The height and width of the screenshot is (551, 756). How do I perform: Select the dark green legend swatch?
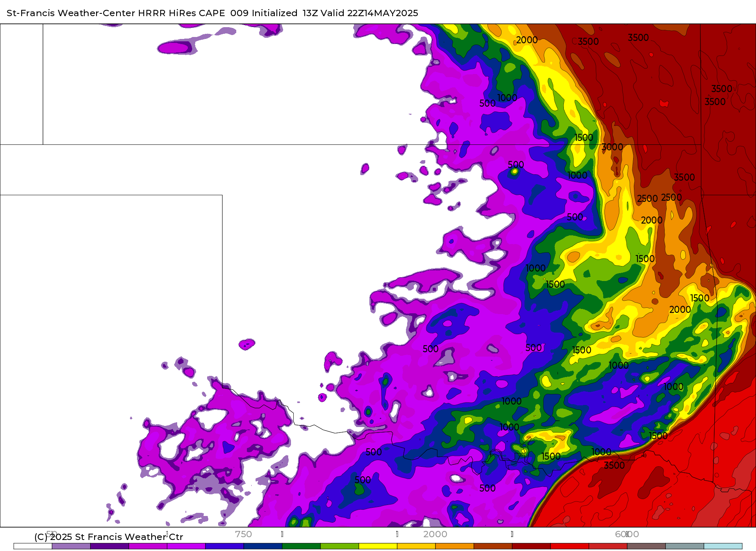pyautogui.click(x=301, y=546)
